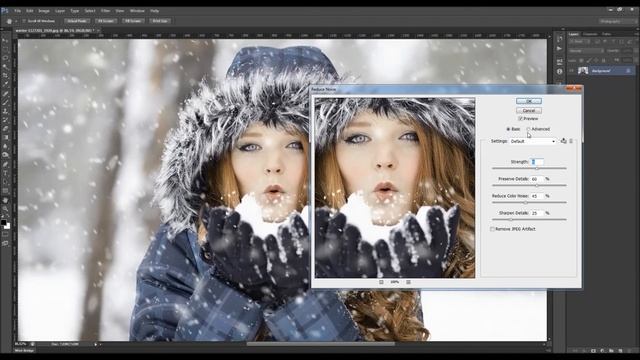Open the collapsed Actions panel icon
Image resolution: width=640 pixels, height=360 pixels.
(x=560, y=49)
